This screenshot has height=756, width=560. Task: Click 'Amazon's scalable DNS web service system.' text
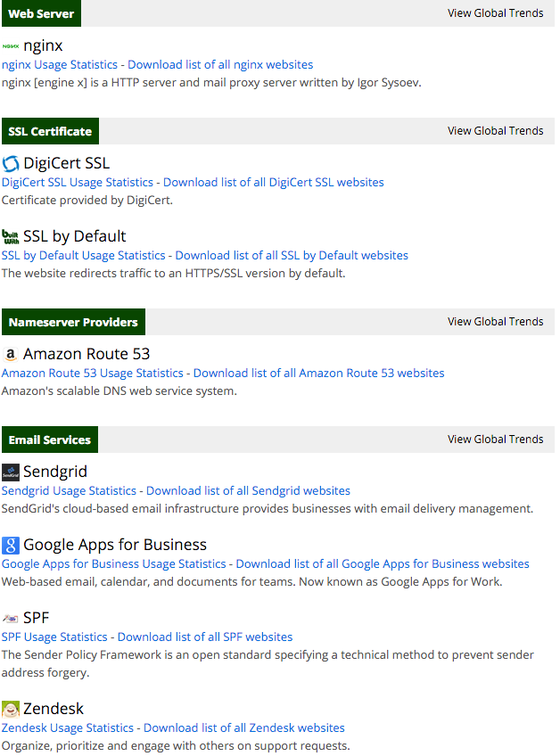pyautogui.click(x=119, y=391)
